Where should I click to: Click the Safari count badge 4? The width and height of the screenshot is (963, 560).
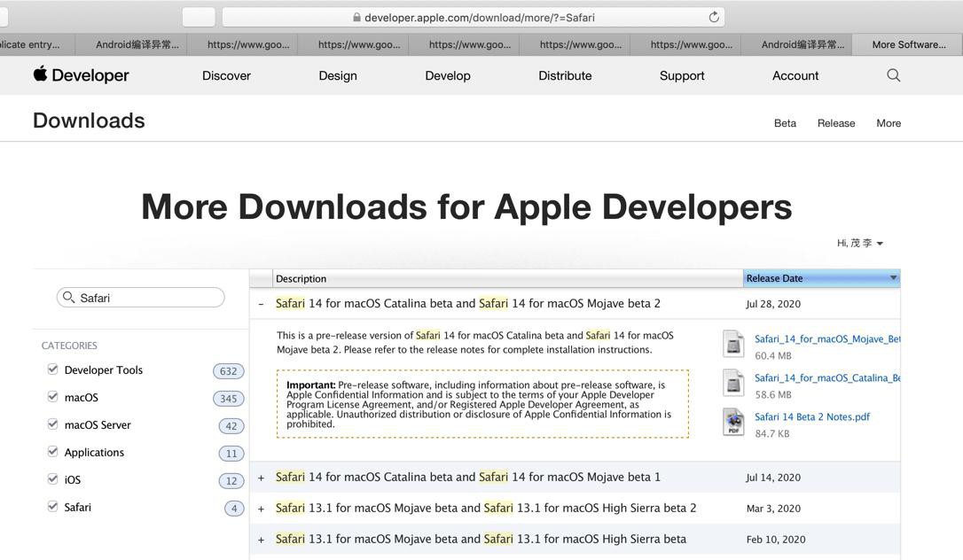pyautogui.click(x=234, y=509)
